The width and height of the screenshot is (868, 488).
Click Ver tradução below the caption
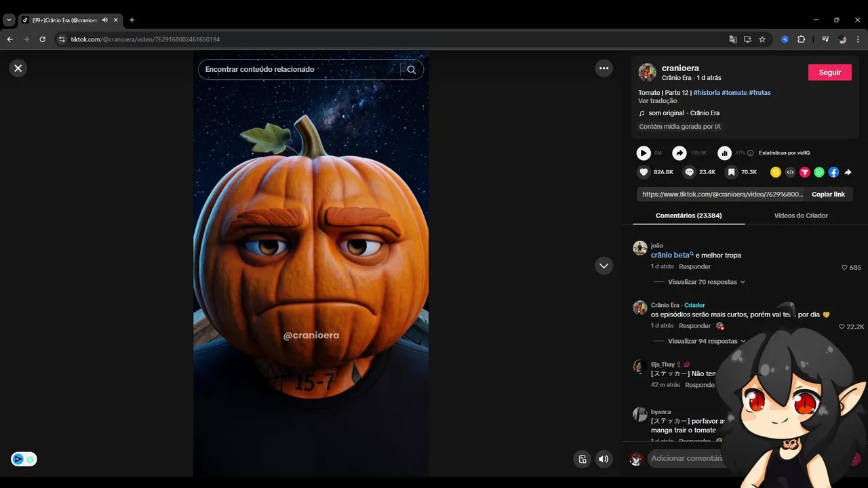(x=658, y=101)
